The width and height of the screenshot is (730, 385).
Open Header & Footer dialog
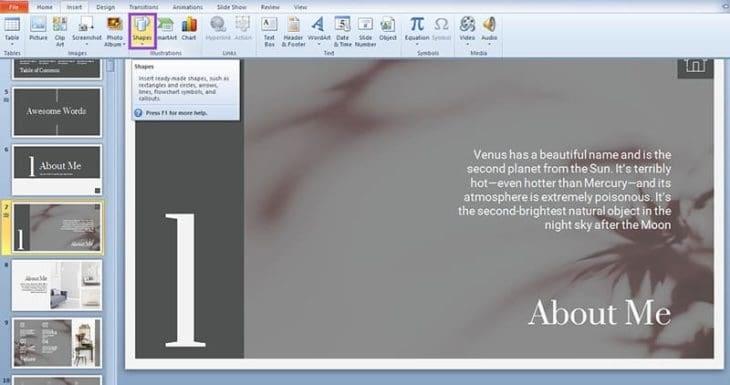(293, 31)
